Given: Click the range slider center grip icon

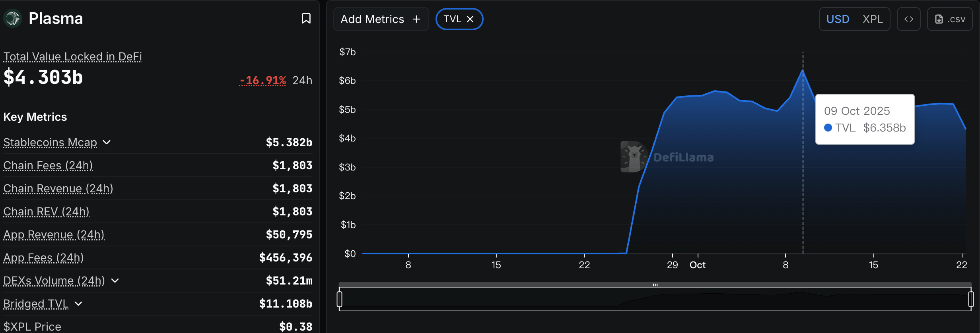Looking at the screenshot, I should click(655, 285).
